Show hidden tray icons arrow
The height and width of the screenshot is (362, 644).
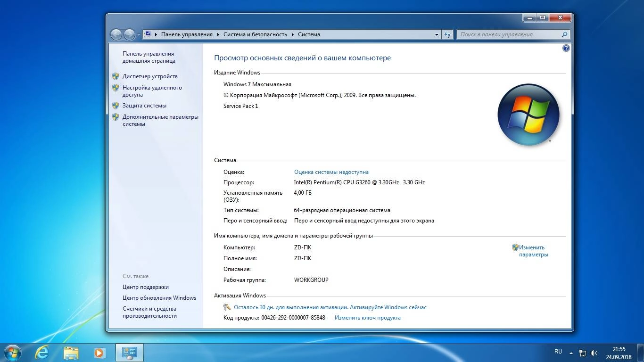click(x=571, y=353)
